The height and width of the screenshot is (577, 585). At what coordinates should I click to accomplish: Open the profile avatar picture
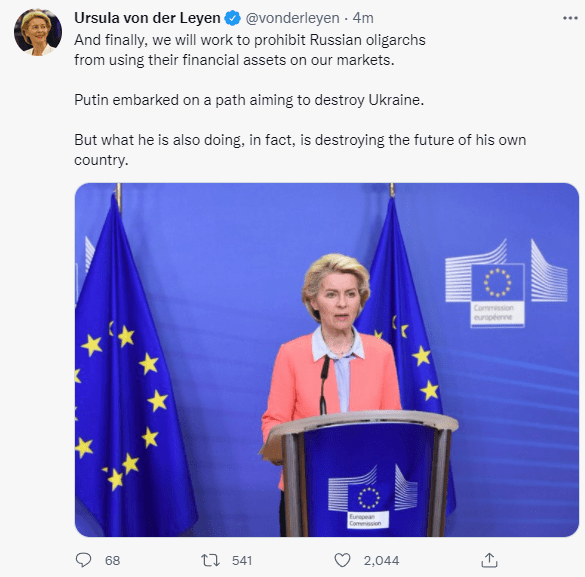[38, 32]
